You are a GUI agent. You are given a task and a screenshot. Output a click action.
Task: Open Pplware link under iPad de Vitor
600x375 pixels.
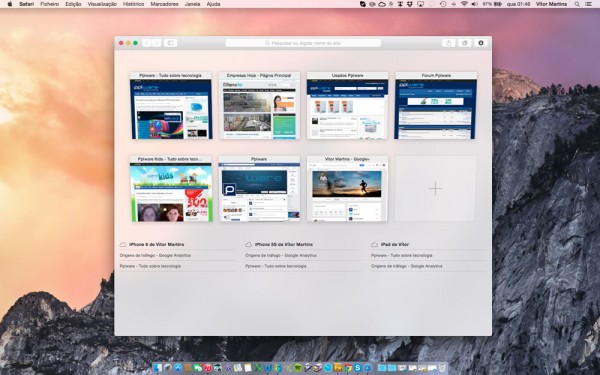[x=401, y=255]
